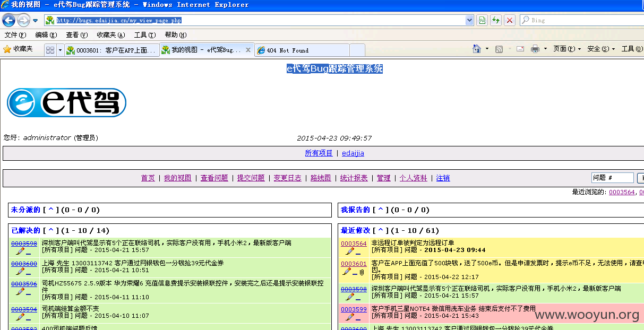644x330 pixels.
Task: Switch to the 我的视图 - e代驾Bug tab
Action: [x=207, y=50]
